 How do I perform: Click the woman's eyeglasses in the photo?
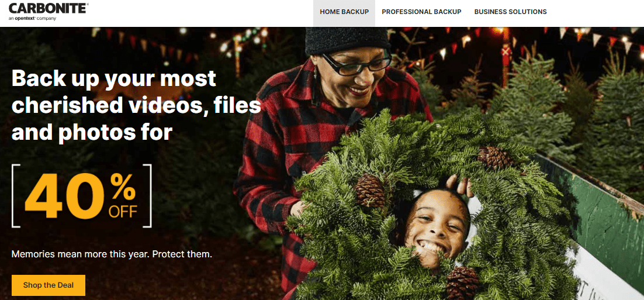356,65
